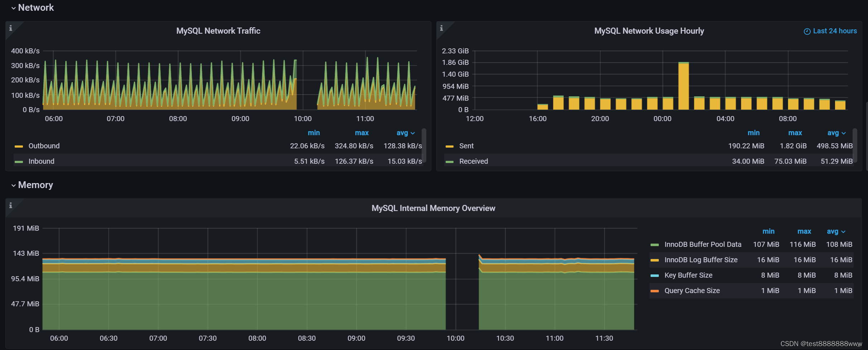Toggle the Received series in legend
The image size is (868, 350).
(474, 161)
